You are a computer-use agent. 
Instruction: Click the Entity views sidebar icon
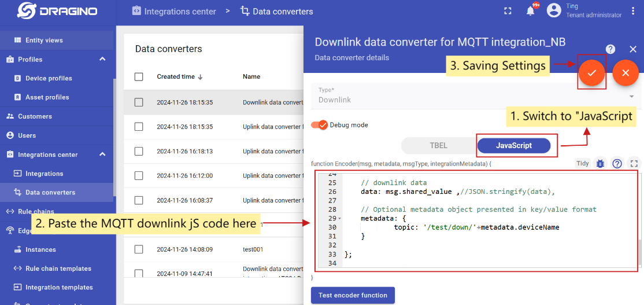click(x=18, y=41)
